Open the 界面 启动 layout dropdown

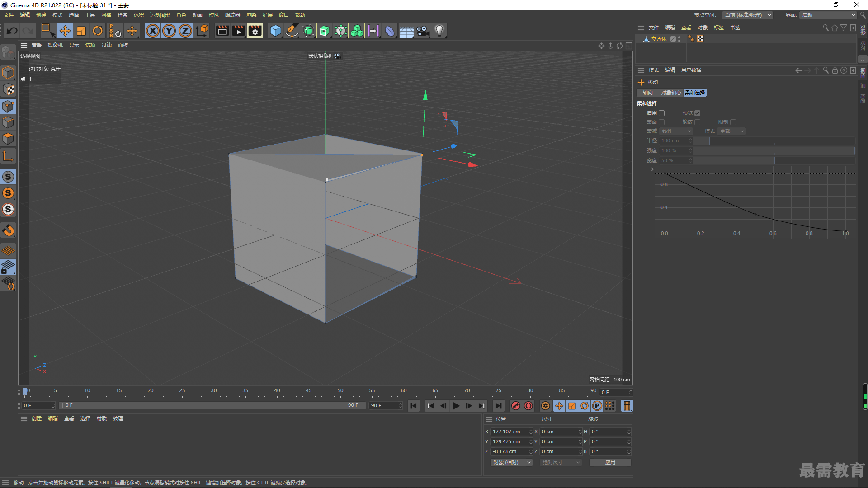click(828, 15)
